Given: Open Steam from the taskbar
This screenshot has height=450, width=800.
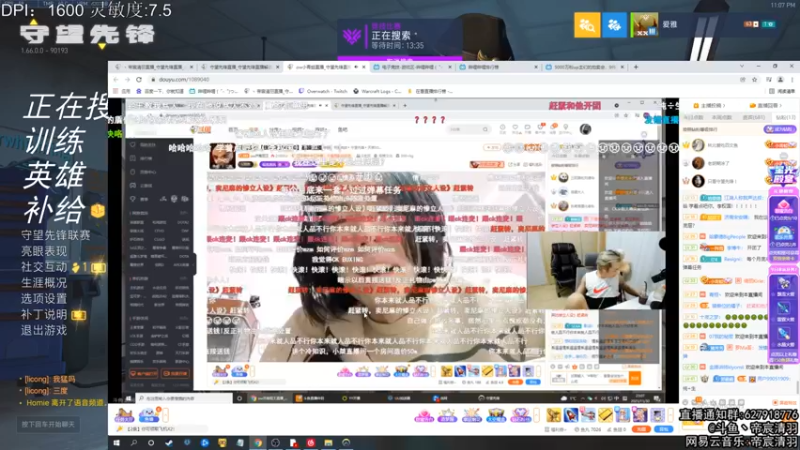Looking at the screenshot, I should [x=169, y=443].
